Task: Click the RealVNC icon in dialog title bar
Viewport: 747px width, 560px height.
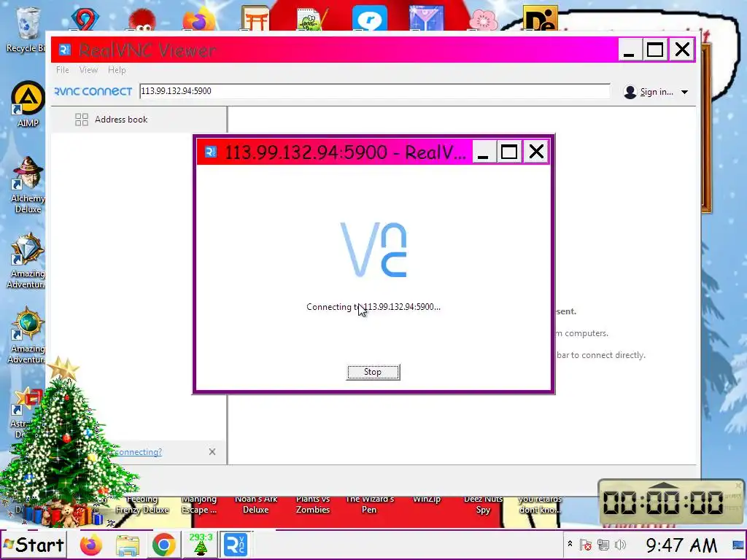Action: (211, 152)
